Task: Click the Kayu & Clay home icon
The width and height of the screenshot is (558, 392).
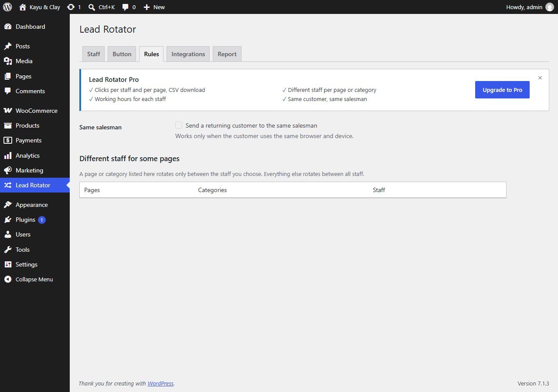Action: coord(23,7)
